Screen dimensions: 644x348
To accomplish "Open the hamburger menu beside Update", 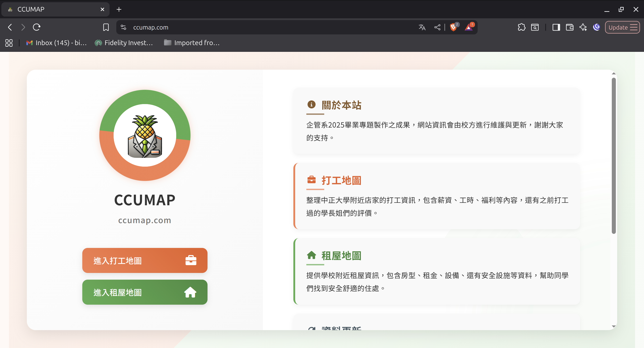I will coord(633,27).
